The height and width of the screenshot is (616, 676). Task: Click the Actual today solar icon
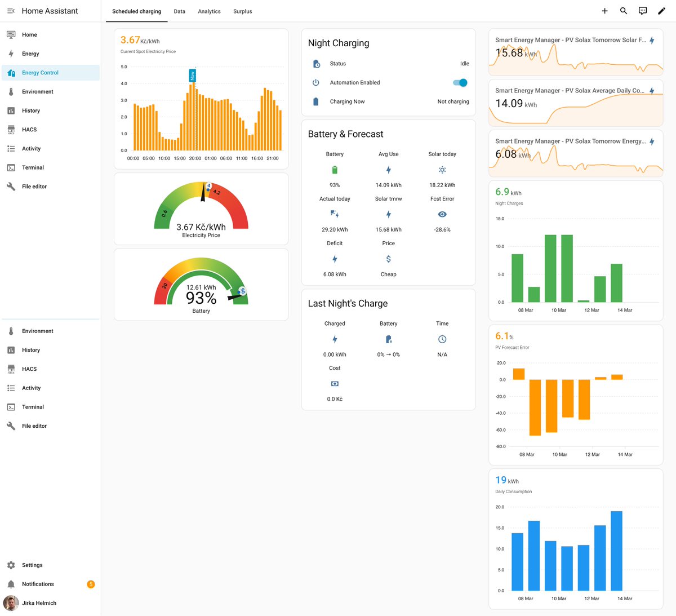[335, 214]
